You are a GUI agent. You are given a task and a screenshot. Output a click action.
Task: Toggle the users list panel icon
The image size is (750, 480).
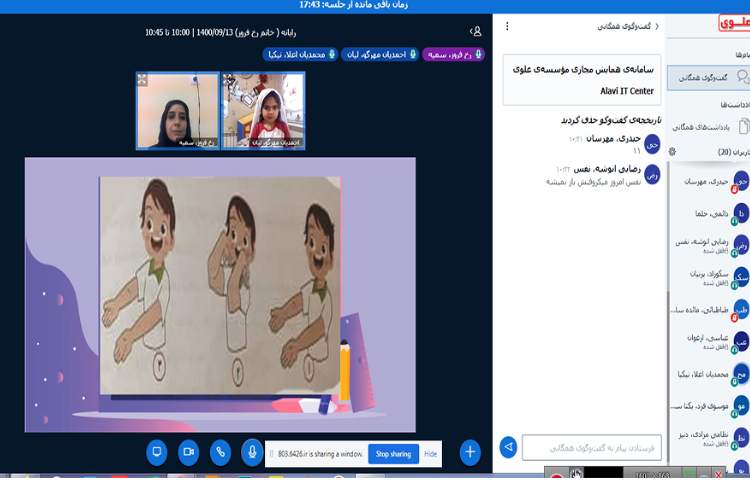pyautogui.click(x=476, y=32)
